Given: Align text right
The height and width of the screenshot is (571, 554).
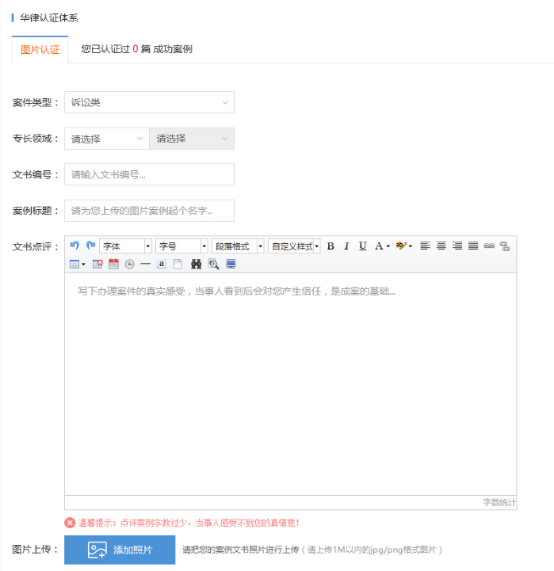Looking at the screenshot, I should coord(457,246).
